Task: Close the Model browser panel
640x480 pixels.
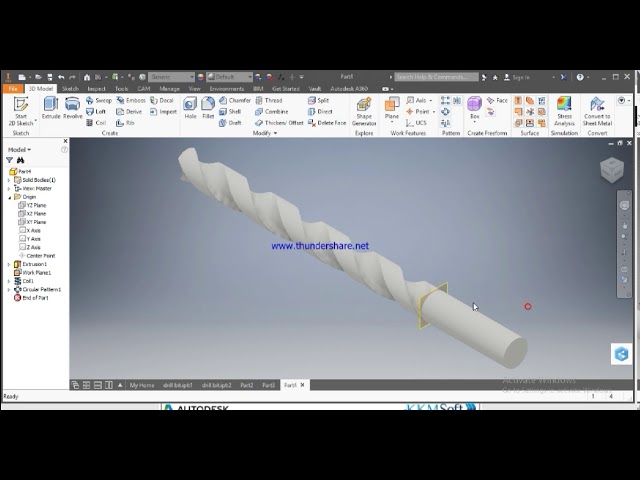Action: click(65, 141)
